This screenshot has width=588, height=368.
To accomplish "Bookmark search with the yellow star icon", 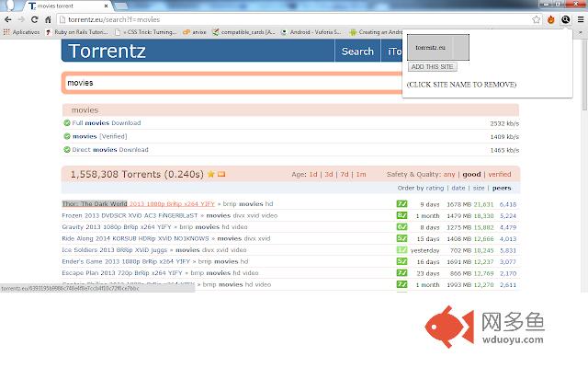I will click(210, 174).
